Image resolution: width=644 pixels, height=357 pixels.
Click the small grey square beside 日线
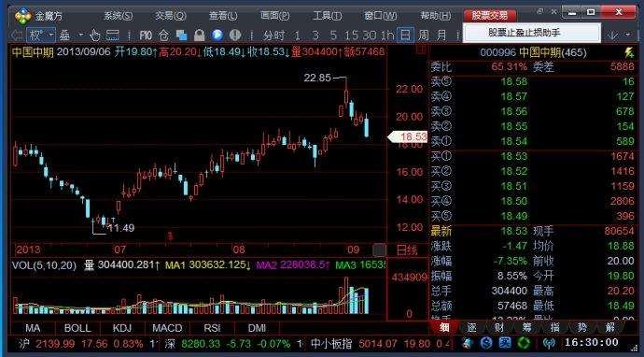380,250
